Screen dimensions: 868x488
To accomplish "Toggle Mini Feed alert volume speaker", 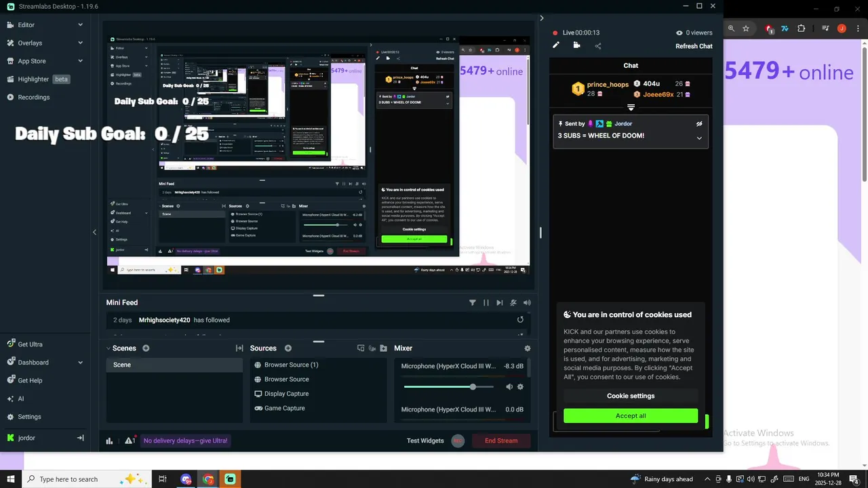I will click(x=527, y=303).
